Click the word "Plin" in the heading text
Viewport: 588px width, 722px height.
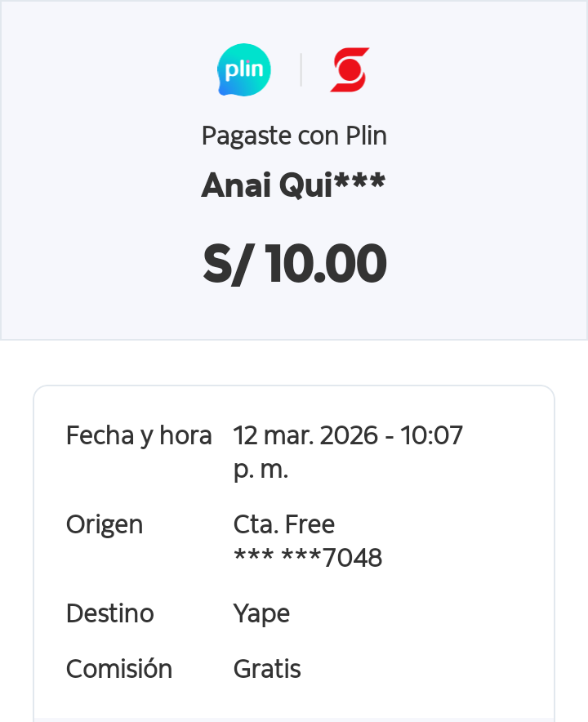(x=365, y=136)
